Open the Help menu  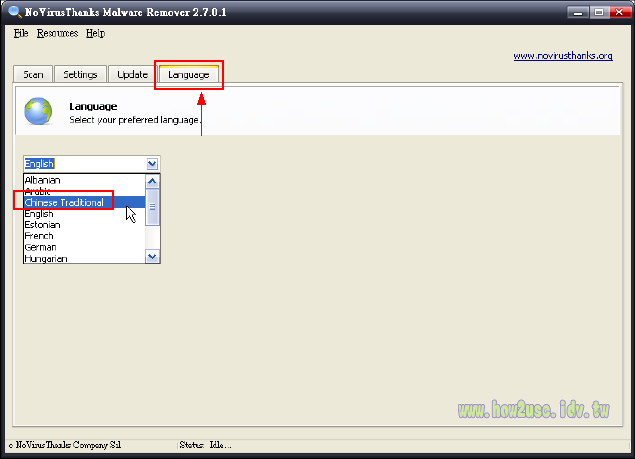95,33
